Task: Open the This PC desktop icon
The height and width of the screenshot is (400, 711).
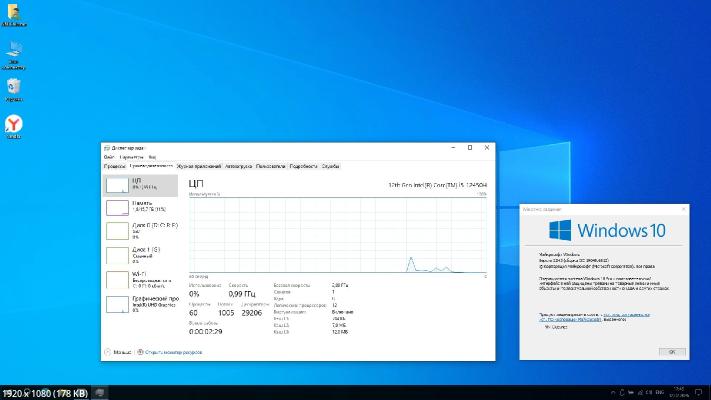Action: coord(14,49)
